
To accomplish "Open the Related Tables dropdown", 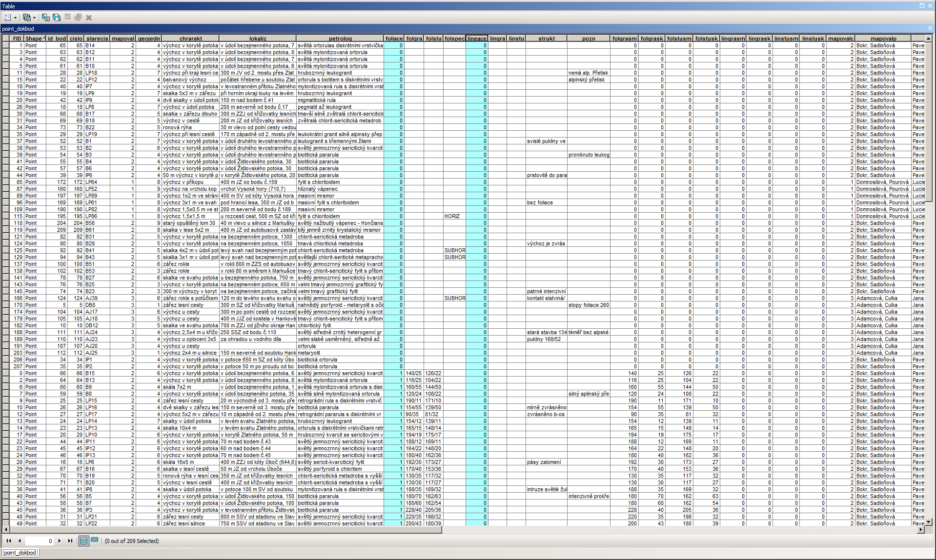I will point(29,18).
